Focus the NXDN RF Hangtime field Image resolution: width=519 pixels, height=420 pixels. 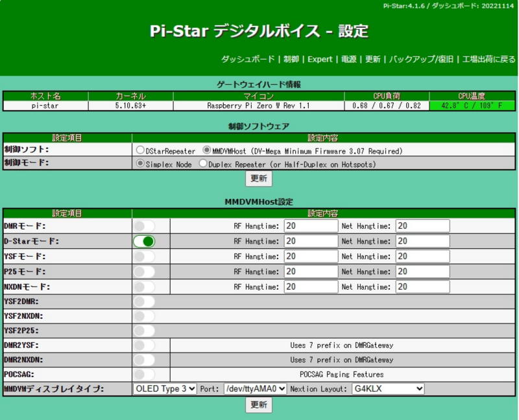[311, 287]
